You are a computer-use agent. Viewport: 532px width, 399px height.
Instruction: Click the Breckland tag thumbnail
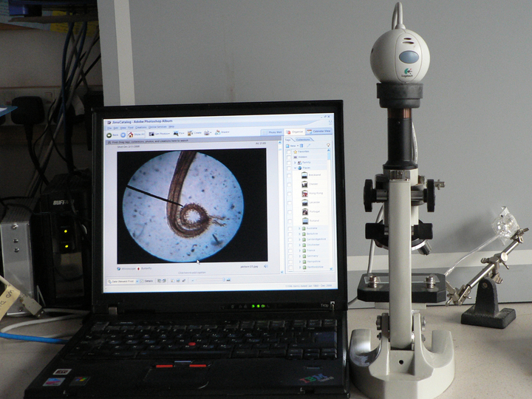click(x=304, y=175)
